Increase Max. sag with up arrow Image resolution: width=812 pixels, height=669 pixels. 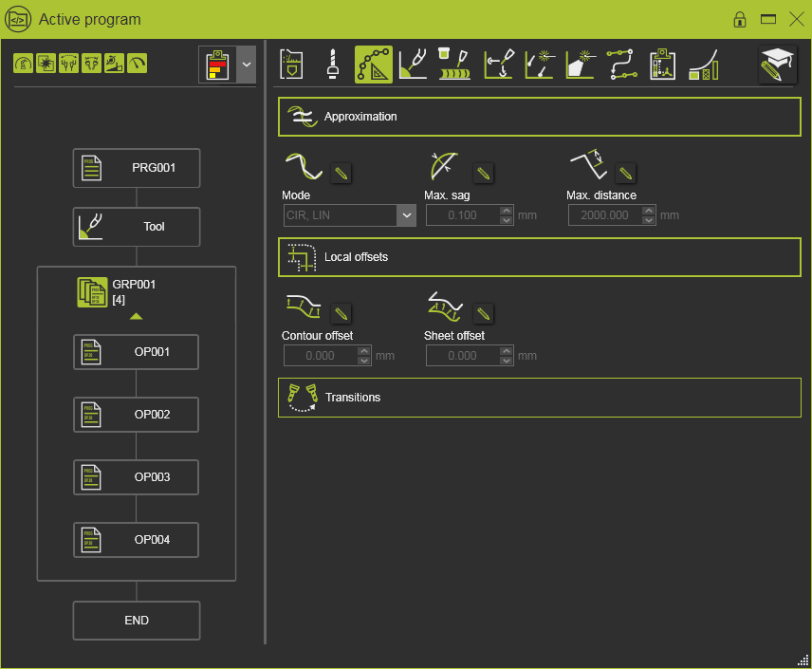pos(507,211)
